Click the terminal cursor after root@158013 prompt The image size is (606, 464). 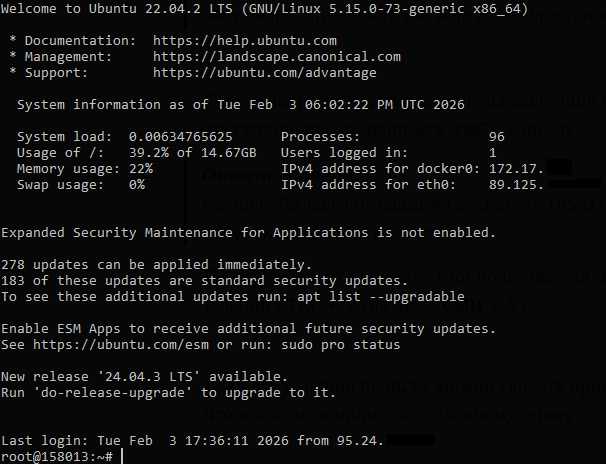120,456
